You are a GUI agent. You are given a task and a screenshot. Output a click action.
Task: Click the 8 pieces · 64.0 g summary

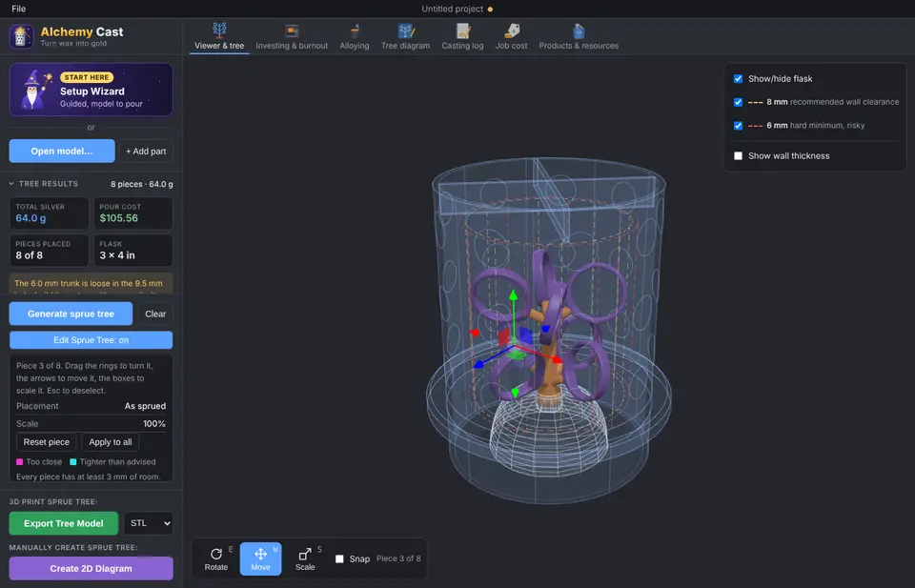[x=142, y=184]
